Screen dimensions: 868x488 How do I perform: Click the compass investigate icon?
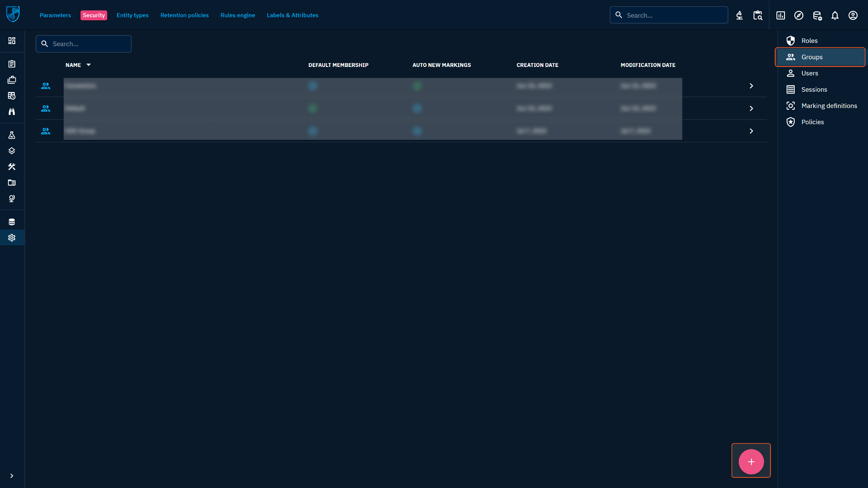click(x=798, y=16)
